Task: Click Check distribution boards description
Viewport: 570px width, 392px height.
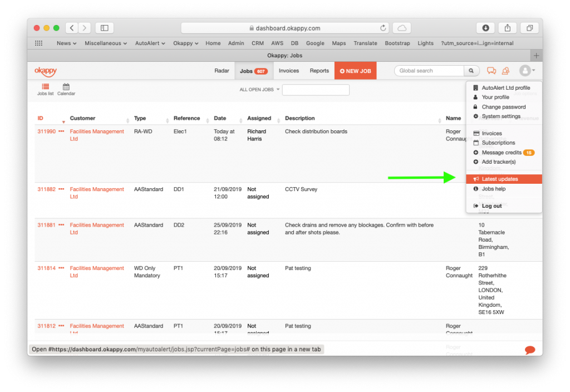Action: (316, 131)
